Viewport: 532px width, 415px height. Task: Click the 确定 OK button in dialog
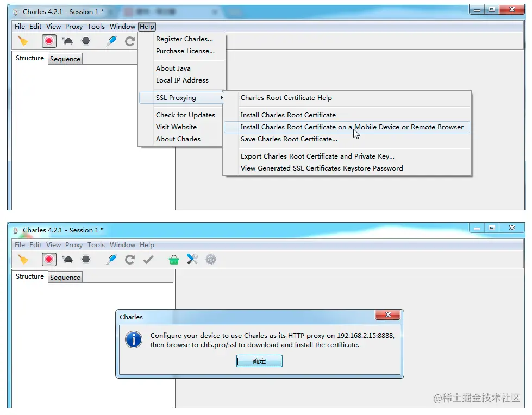click(x=259, y=361)
